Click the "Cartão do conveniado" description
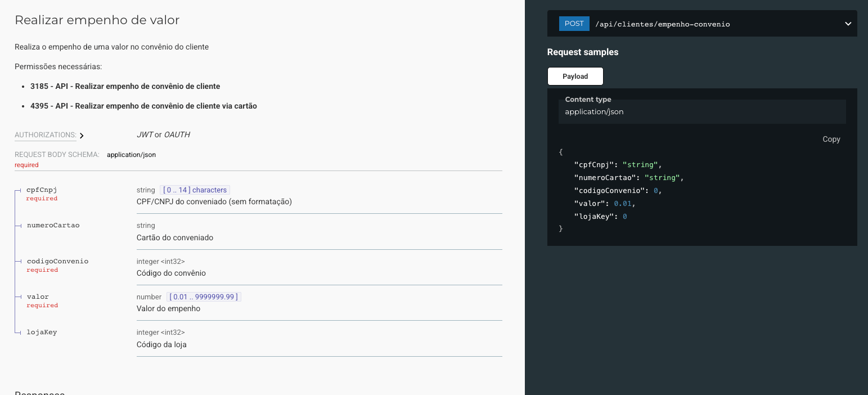 coord(175,237)
